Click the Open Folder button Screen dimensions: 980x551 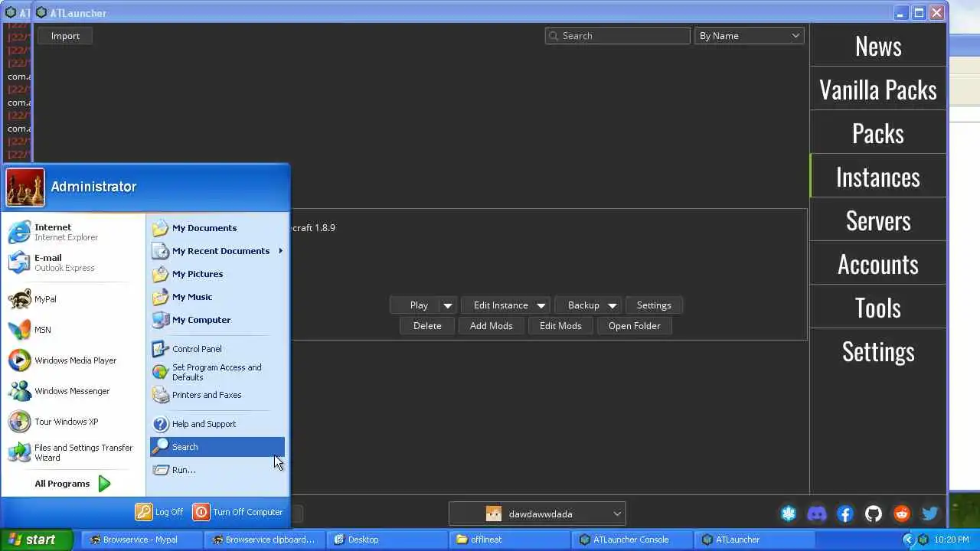[x=634, y=326]
